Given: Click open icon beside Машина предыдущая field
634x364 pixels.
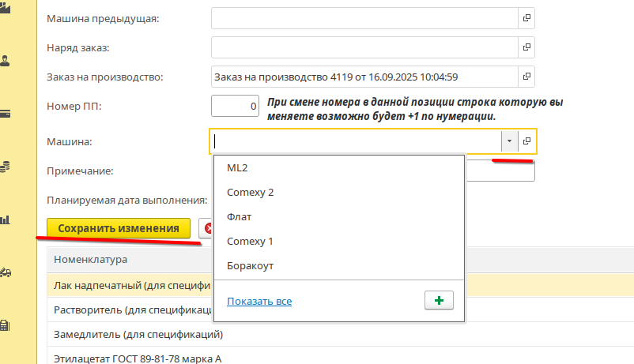Looking at the screenshot, I should click(527, 17).
